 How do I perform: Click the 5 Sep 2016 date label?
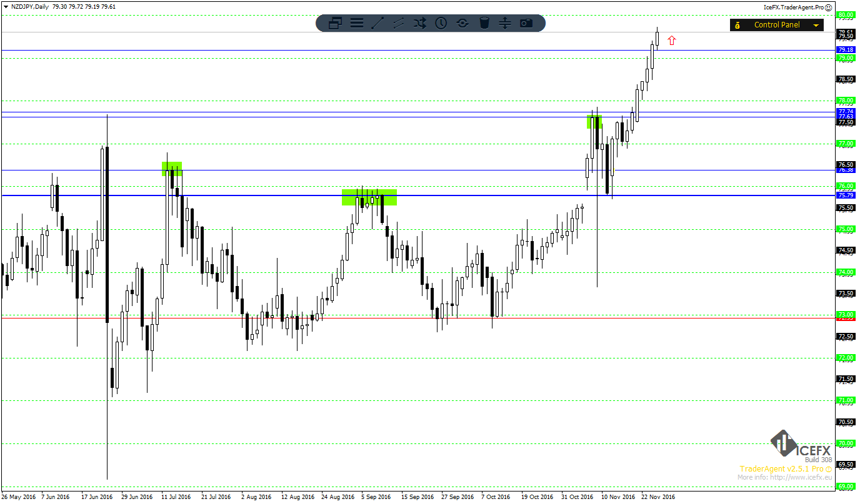coord(376,497)
